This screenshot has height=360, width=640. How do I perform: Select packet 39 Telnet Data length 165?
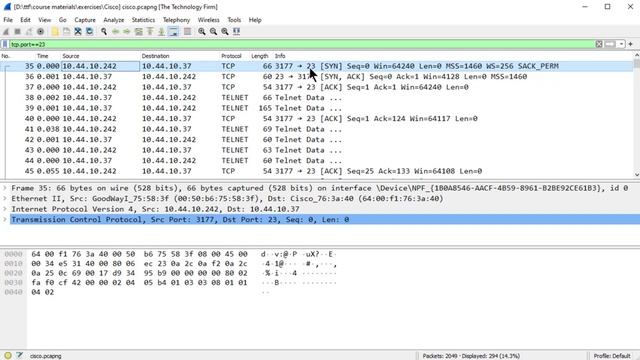coord(317,108)
